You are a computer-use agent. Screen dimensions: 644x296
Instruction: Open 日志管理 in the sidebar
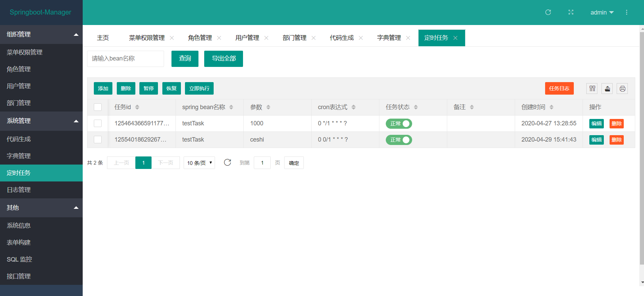(41, 190)
